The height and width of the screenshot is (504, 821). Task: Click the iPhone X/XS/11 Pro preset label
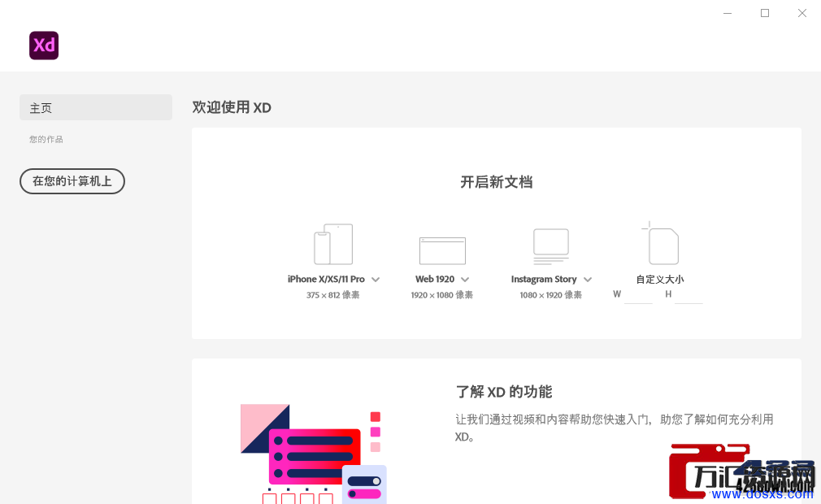pos(326,279)
